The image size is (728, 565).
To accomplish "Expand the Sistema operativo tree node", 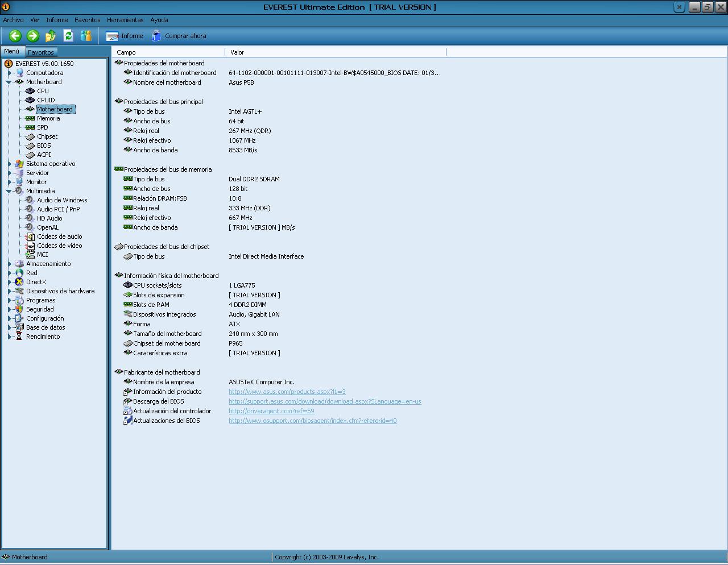I will [x=10, y=164].
